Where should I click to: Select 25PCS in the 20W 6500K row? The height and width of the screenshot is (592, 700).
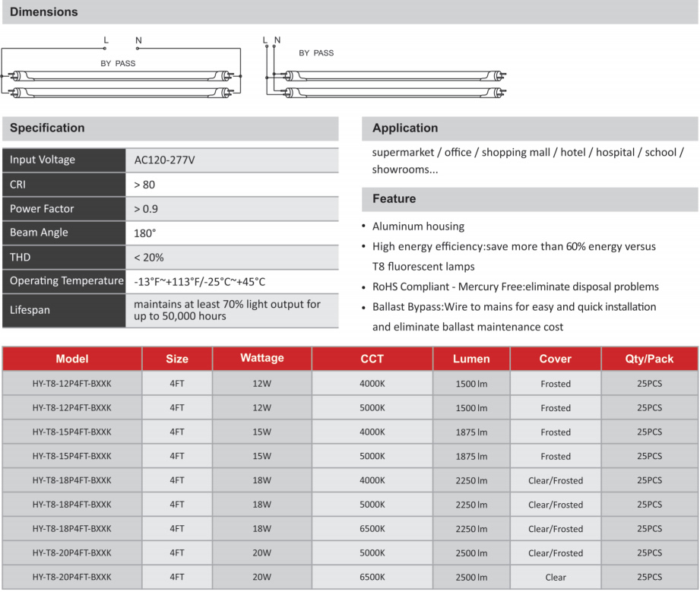pos(650,577)
